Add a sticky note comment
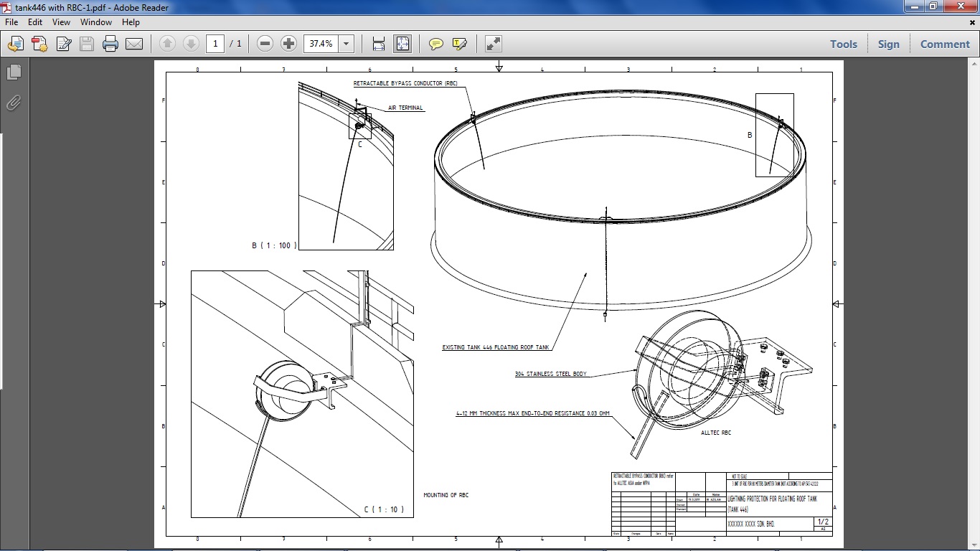The width and height of the screenshot is (980, 551). click(435, 44)
